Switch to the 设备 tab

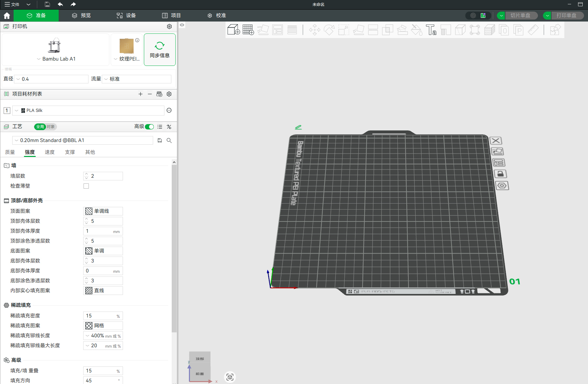click(126, 16)
